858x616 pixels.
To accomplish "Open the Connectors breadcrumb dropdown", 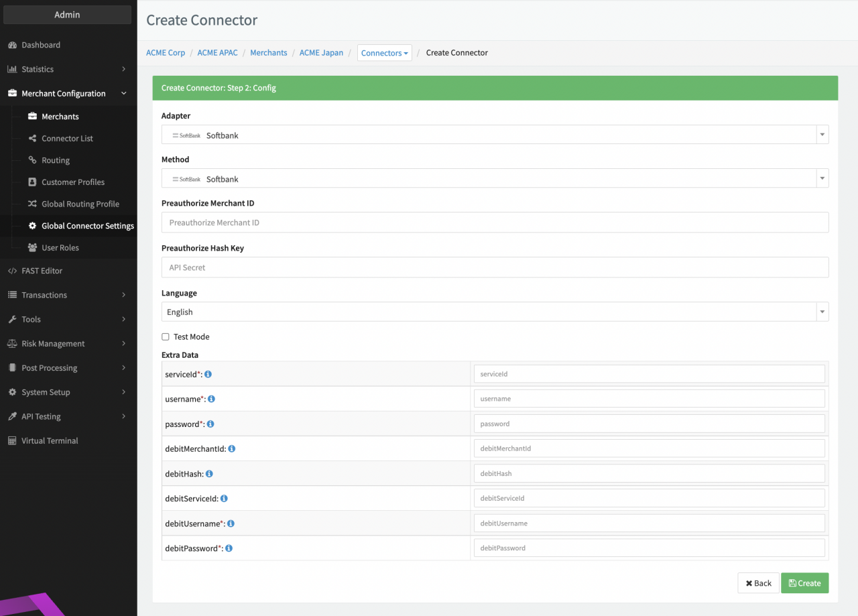I will 384,53.
